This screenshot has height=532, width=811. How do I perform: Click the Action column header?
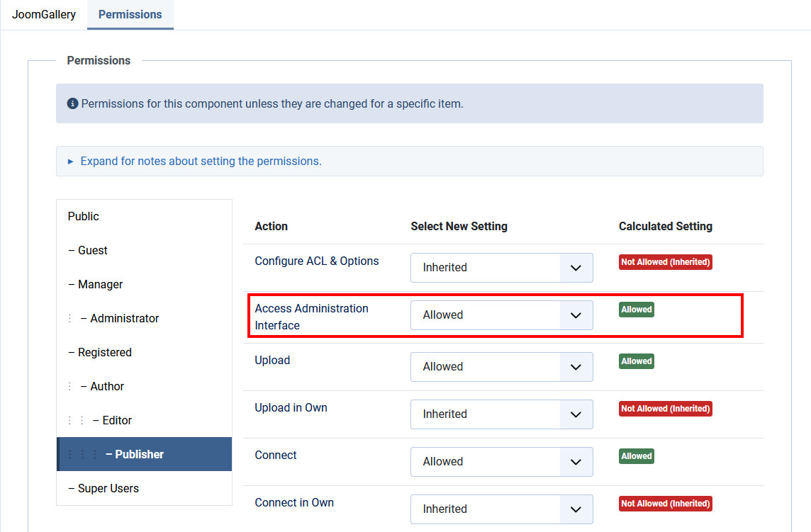point(271,227)
